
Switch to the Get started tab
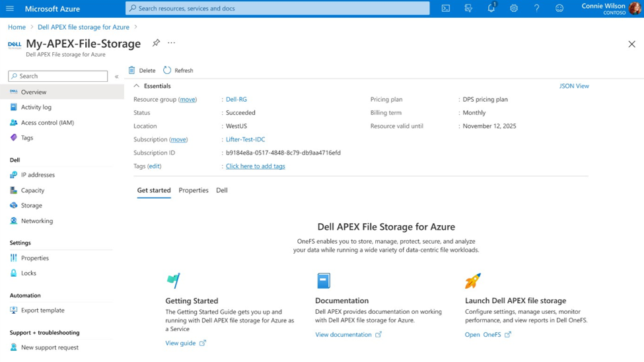pos(154,190)
